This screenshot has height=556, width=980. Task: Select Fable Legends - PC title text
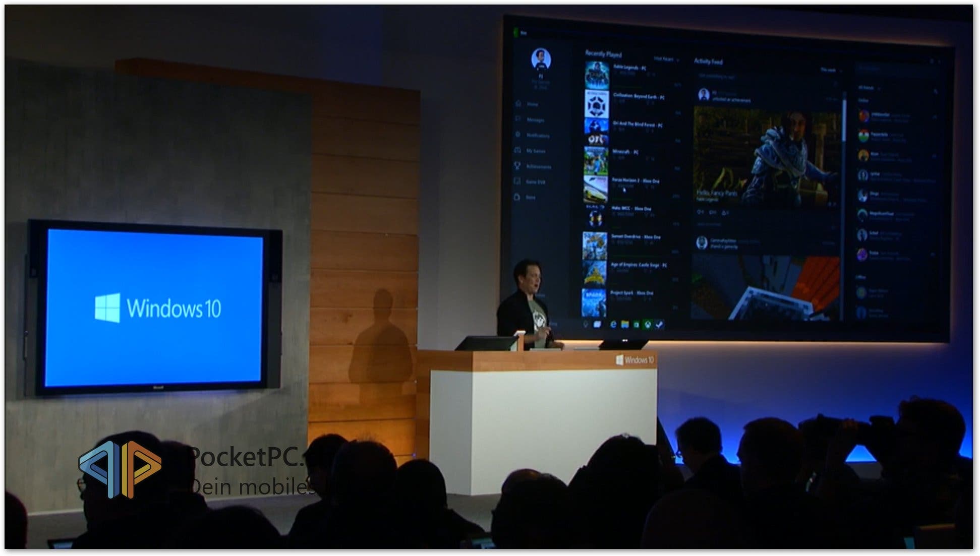click(x=629, y=67)
